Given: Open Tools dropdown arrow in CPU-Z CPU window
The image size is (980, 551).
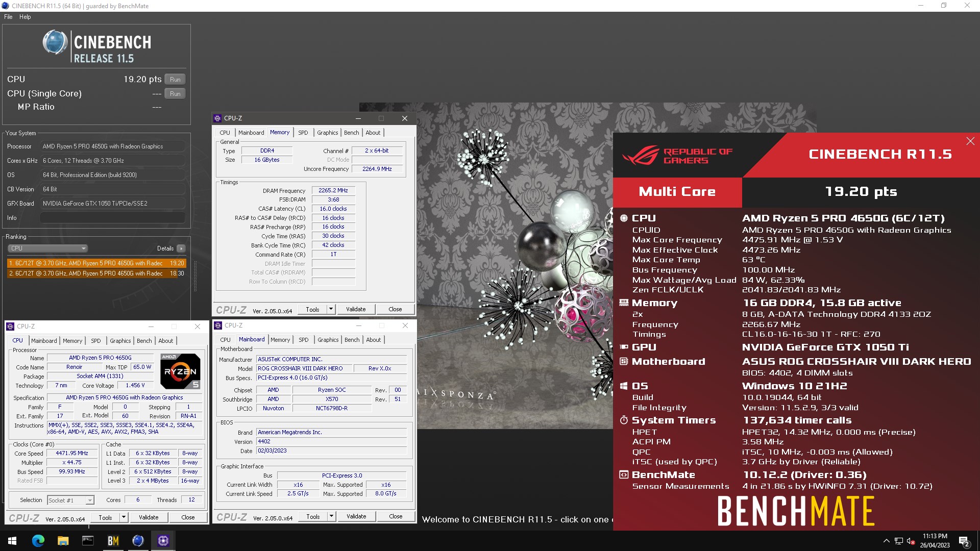Looking at the screenshot, I should [124, 517].
